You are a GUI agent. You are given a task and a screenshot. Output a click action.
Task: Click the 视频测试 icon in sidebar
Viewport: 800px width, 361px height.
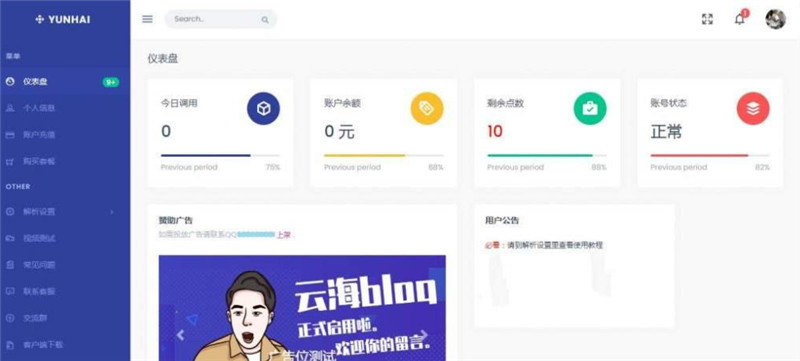pyautogui.click(x=10, y=238)
